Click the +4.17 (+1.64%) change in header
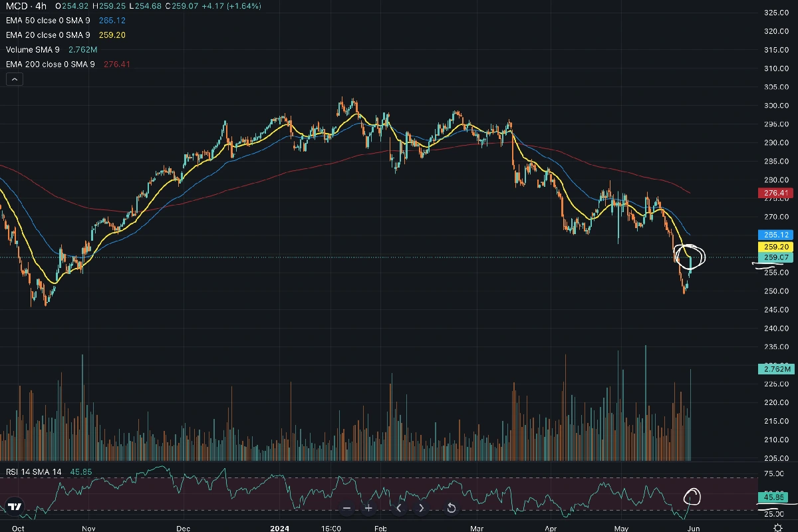Image resolution: width=798 pixels, height=532 pixels. click(231, 6)
